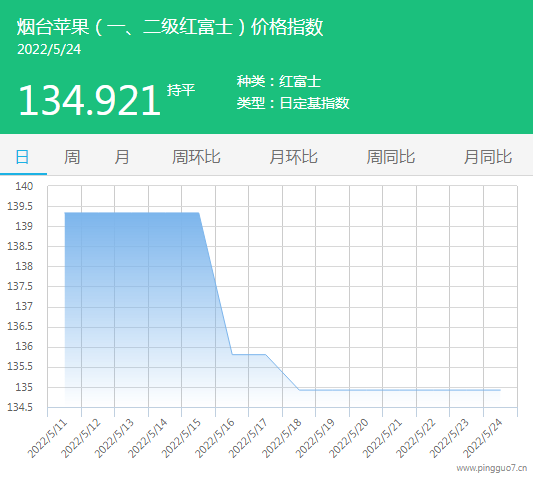Select the 月环比 tab
This screenshot has height=477, width=533.
(x=294, y=157)
